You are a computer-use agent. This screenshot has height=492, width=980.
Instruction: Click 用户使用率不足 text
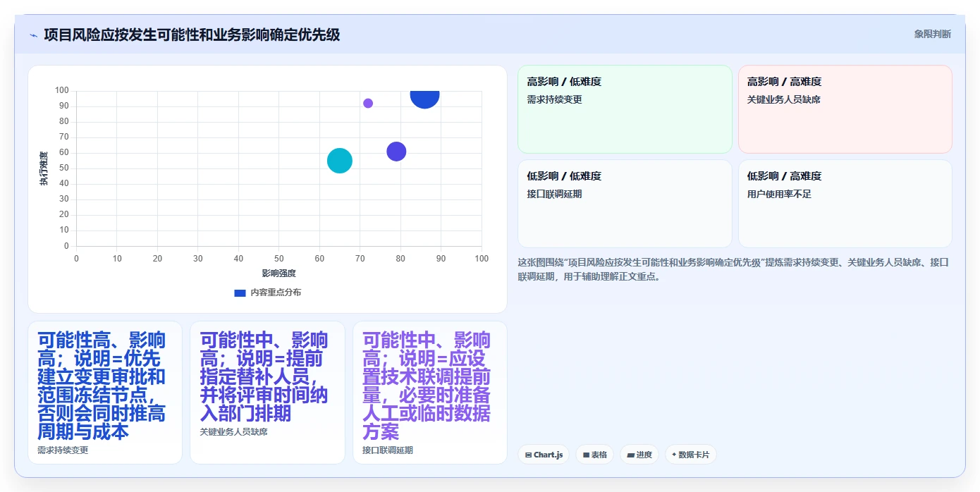(779, 194)
